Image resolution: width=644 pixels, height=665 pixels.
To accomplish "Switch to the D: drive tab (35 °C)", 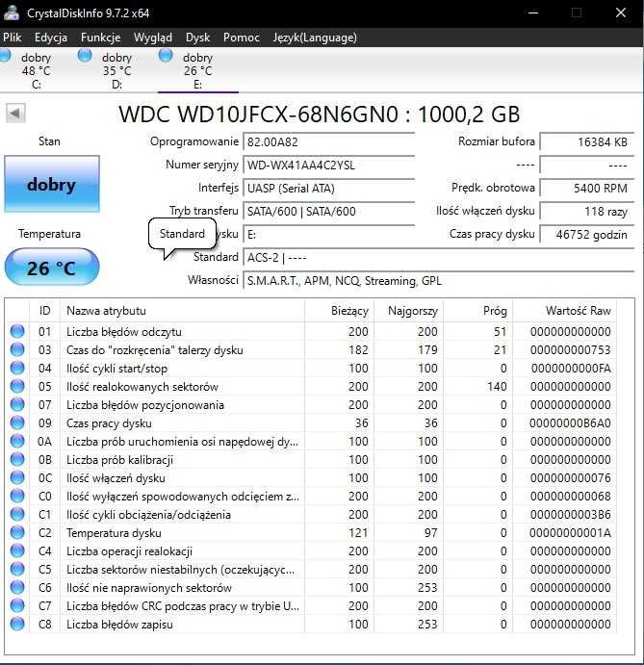I will point(117,70).
